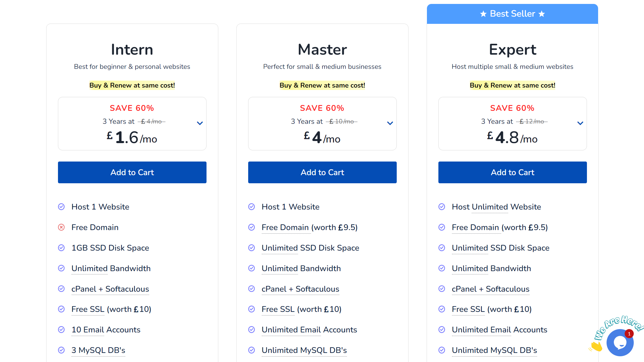Click Expert's Unlimited SSD Disk Space link
This screenshot has height=362, width=644.
coord(501,248)
